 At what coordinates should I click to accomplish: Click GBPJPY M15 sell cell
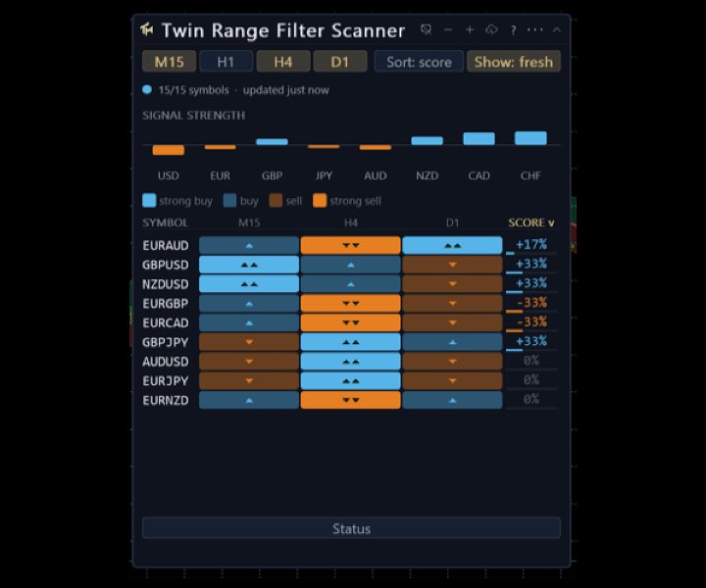(x=249, y=342)
